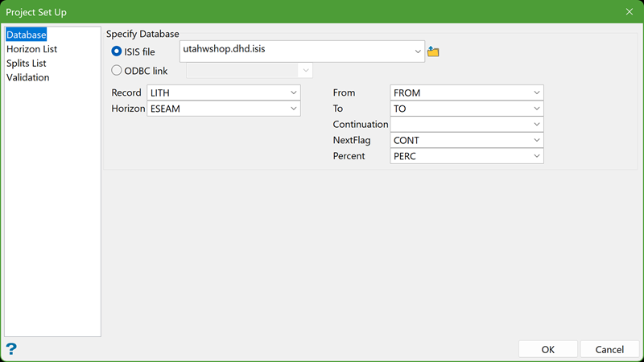Expand the Horizon ESEAM dropdown
The height and width of the screenshot is (362, 644).
tap(293, 109)
